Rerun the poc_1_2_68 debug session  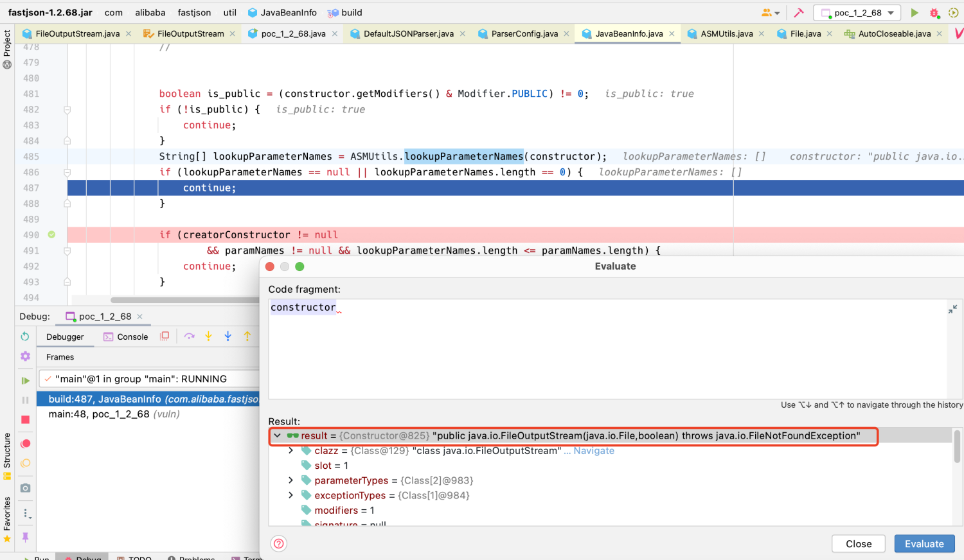(25, 337)
